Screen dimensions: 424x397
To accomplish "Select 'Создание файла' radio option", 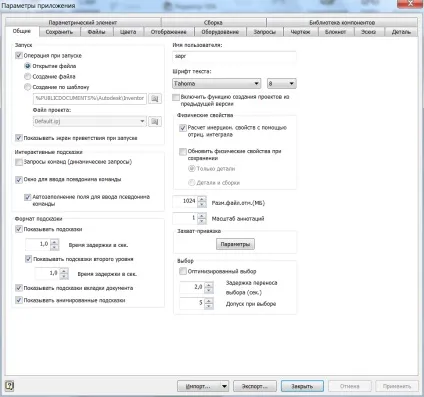I will (28, 76).
